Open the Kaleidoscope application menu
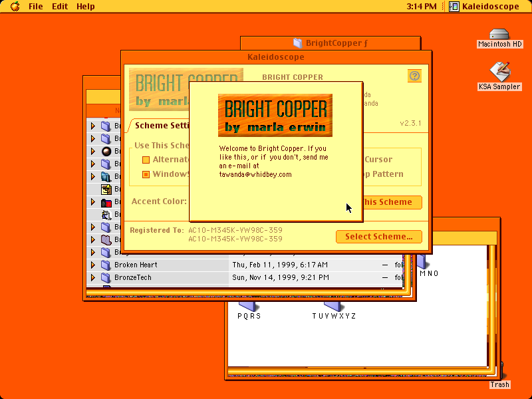This screenshot has width=532, height=399. coord(484,7)
